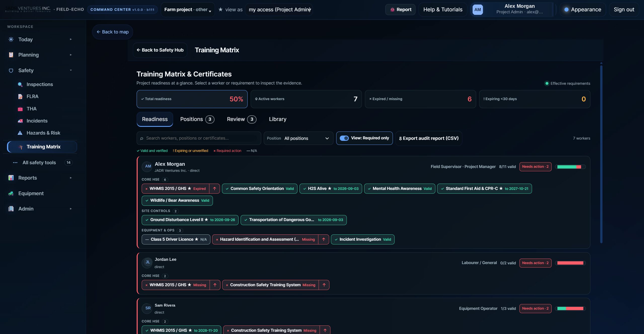Select the Active workers 7 card
644x334 pixels.
tap(306, 99)
